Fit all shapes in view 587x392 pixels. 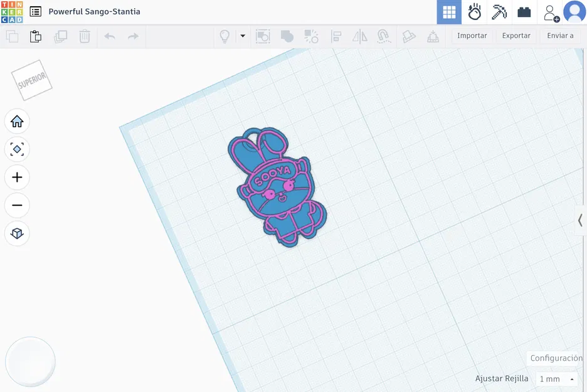click(17, 149)
